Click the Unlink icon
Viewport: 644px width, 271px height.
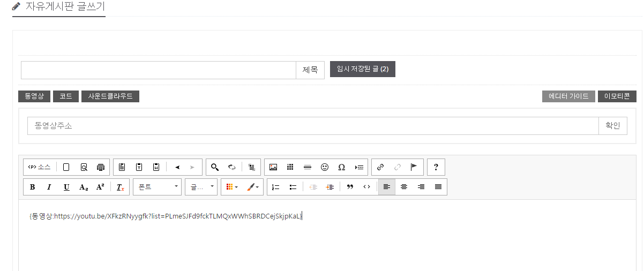coord(398,167)
